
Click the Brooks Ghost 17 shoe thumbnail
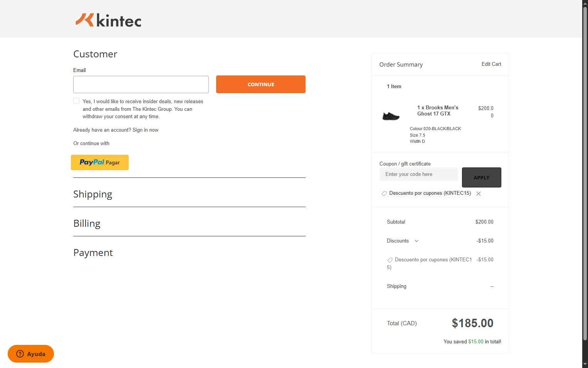391,115
